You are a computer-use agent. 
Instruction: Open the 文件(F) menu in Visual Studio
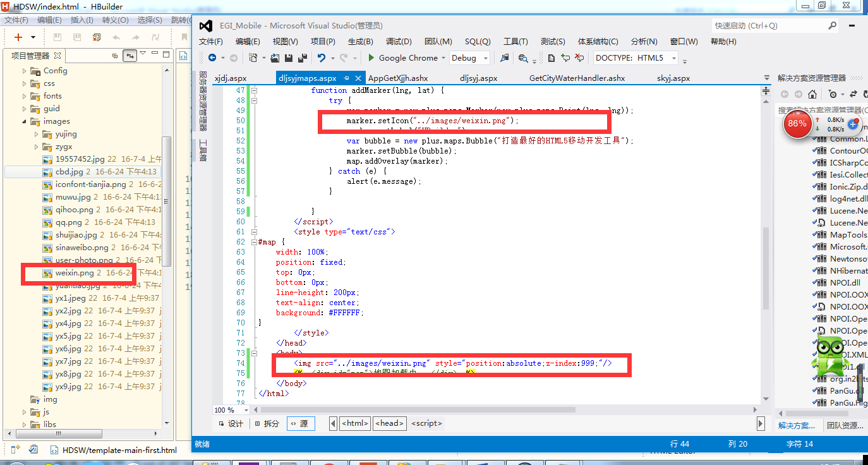click(x=211, y=42)
